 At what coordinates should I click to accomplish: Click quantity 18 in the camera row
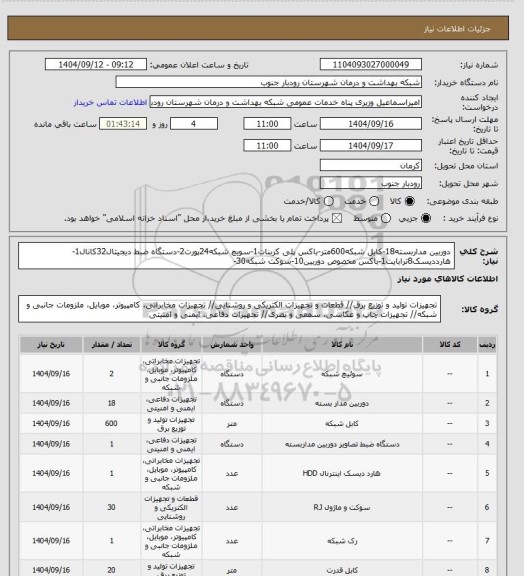pyautogui.click(x=111, y=403)
